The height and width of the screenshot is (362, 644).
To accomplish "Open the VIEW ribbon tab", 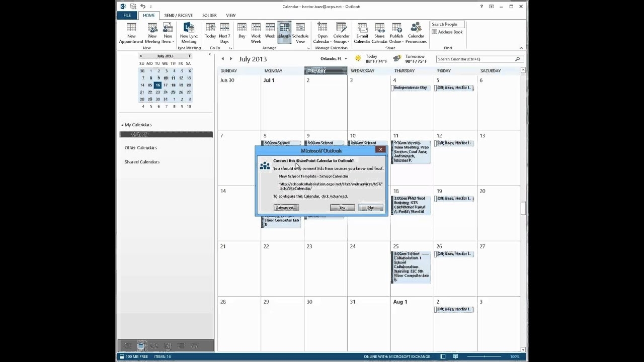I will coord(230,16).
